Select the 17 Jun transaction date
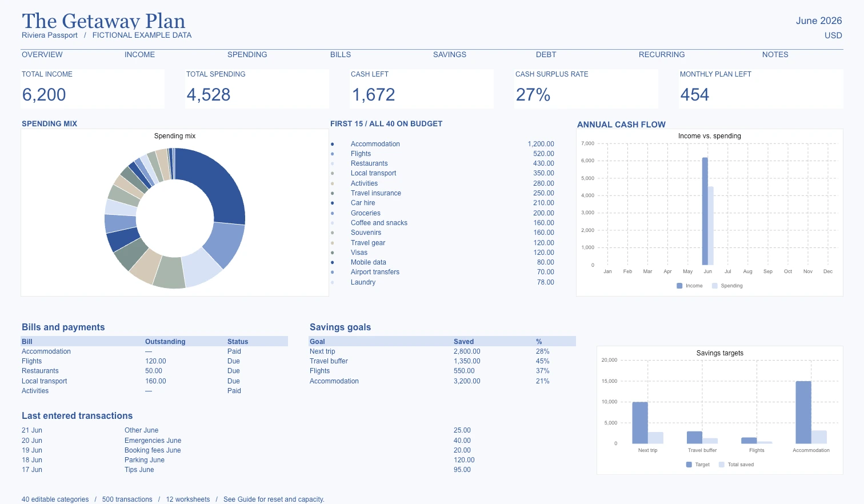The width and height of the screenshot is (864, 504). (32, 470)
